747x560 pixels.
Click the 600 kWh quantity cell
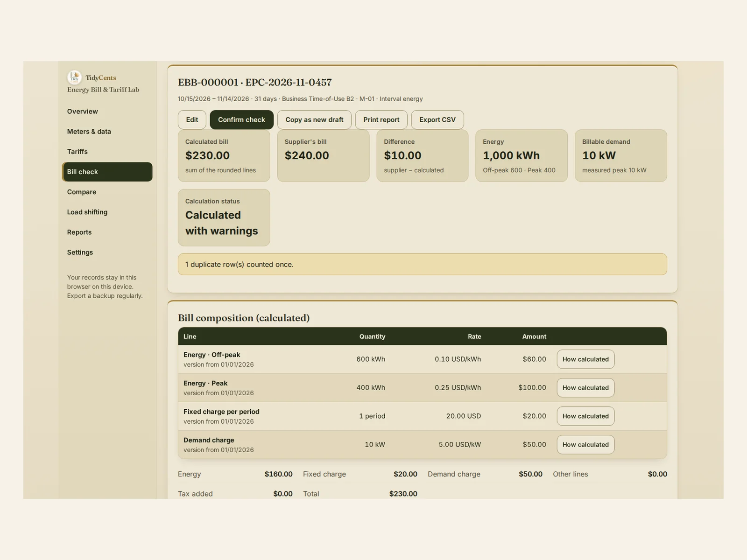click(x=371, y=359)
